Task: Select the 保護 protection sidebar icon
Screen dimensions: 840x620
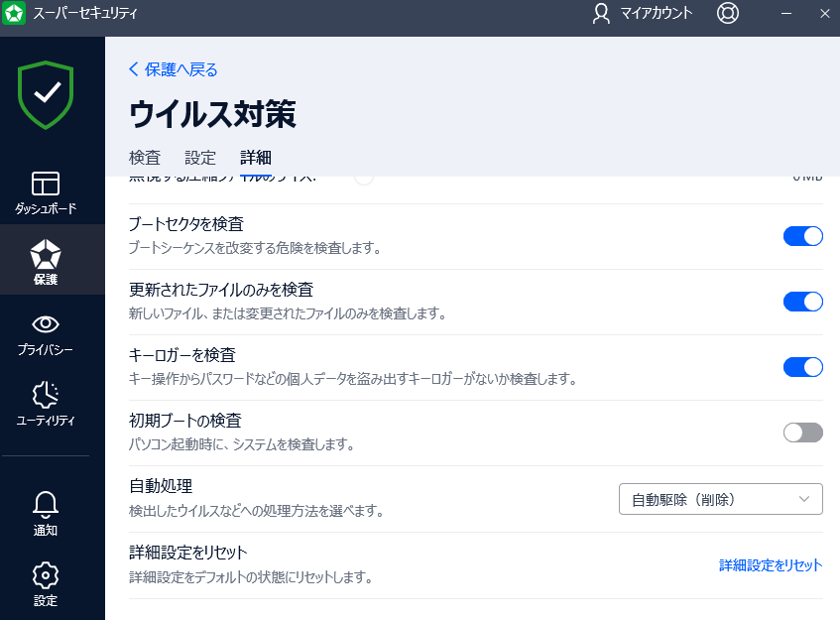Action: tap(46, 261)
